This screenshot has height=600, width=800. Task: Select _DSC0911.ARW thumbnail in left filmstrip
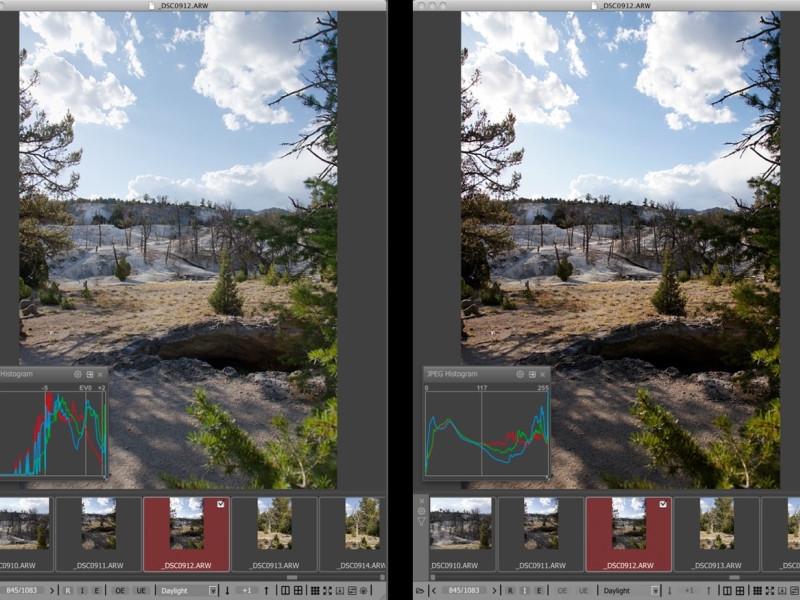pos(98,534)
